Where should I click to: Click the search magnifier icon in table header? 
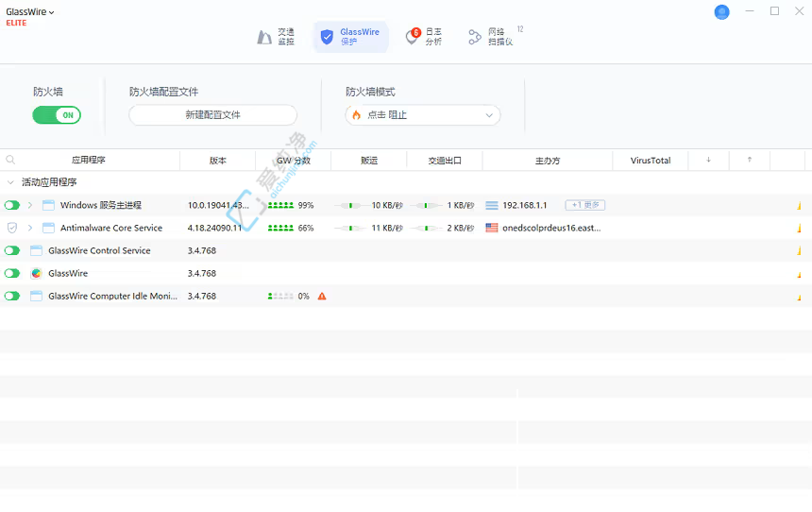tap(10, 161)
